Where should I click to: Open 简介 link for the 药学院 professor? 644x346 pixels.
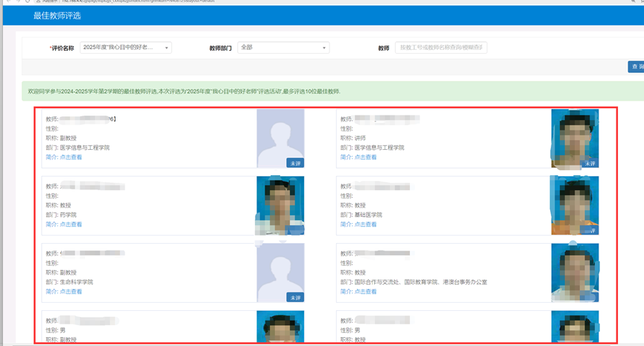coord(63,224)
